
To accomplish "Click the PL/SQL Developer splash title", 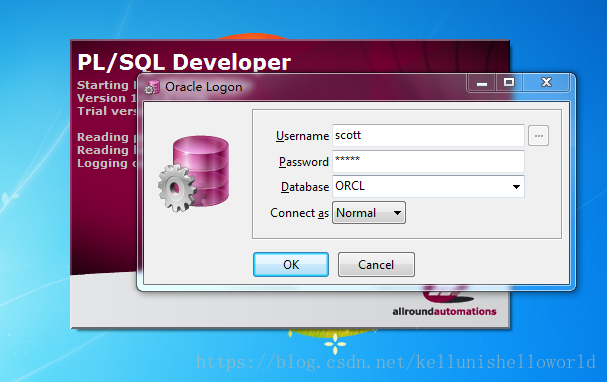I will click(184, 62).
